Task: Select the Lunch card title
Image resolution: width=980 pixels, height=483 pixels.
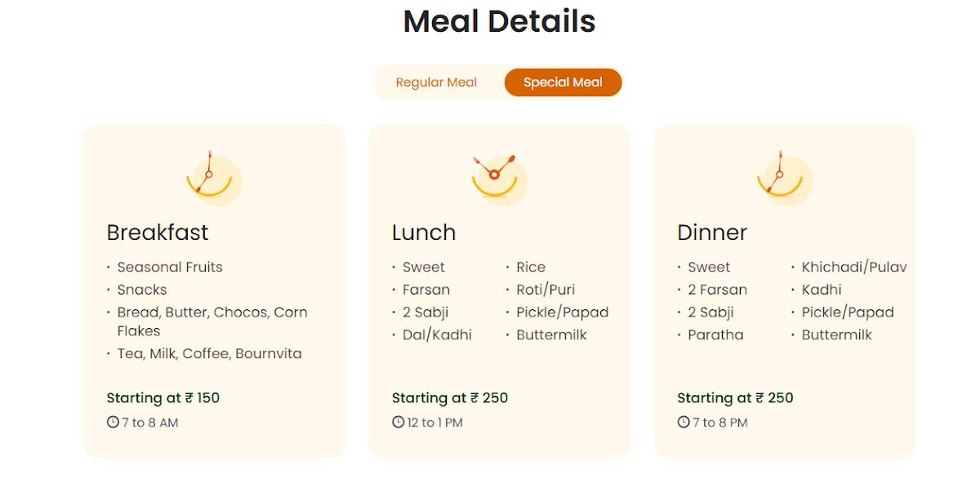Action: point(423,233)
